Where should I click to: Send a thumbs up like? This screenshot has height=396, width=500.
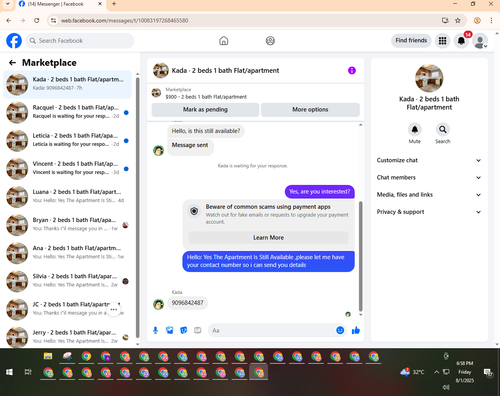(356, 330)
